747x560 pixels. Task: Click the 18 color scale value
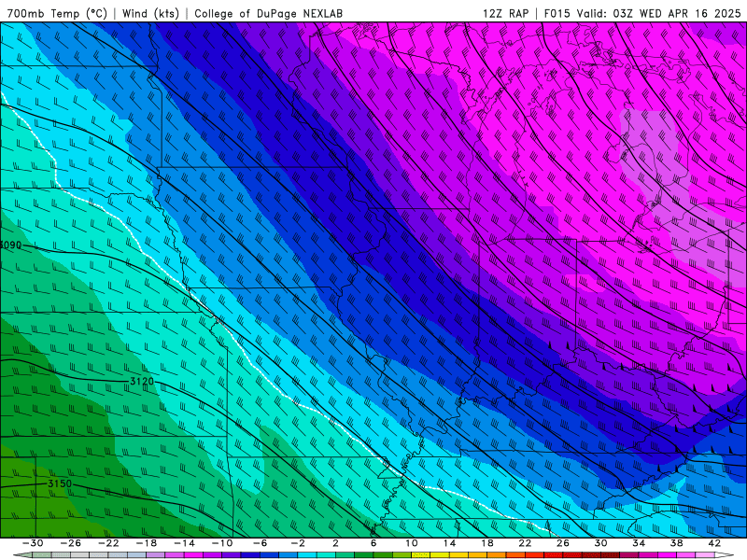point(487,543)
